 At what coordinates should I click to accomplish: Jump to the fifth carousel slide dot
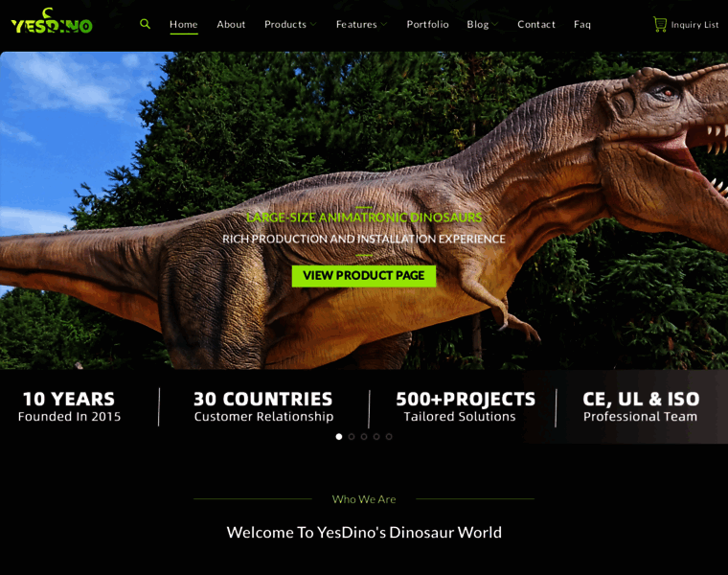pos(389,436)
